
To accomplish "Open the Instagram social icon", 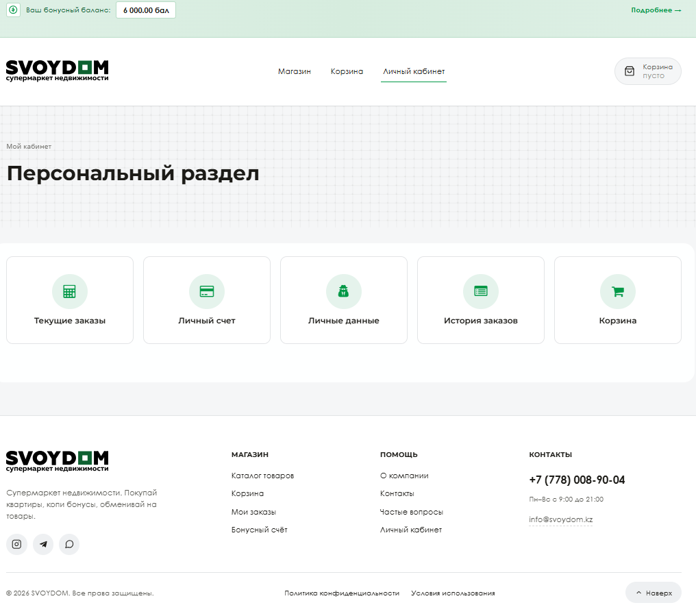I will [16, 544].
